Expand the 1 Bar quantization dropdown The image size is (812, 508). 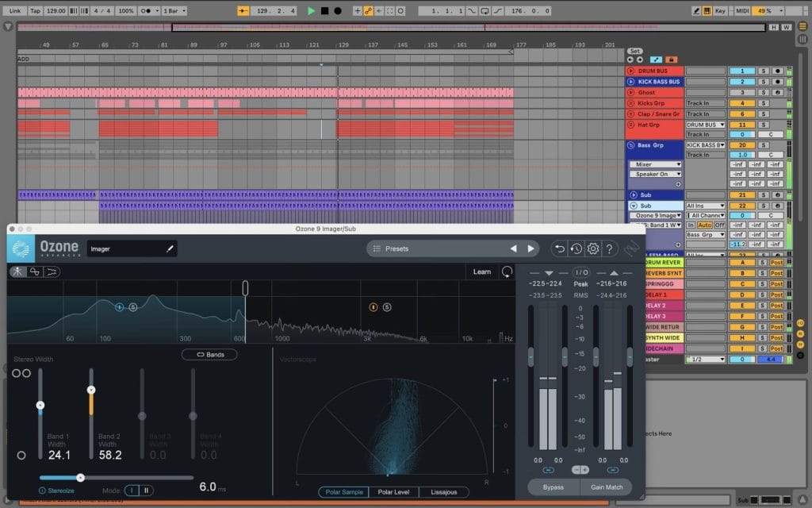tap(172, 11)
